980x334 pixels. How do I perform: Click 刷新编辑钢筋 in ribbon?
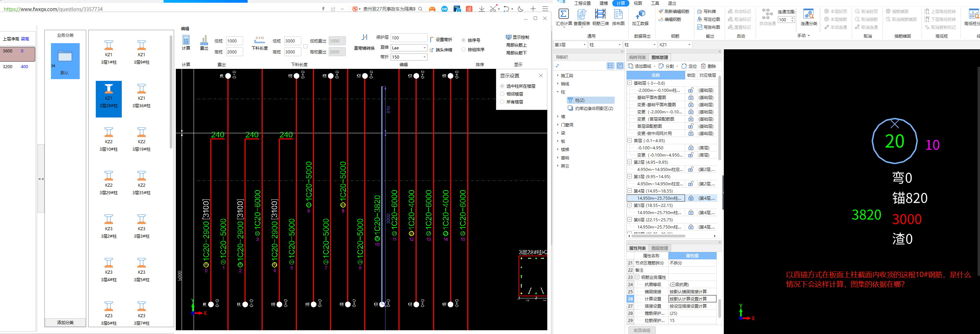(674, 11)
